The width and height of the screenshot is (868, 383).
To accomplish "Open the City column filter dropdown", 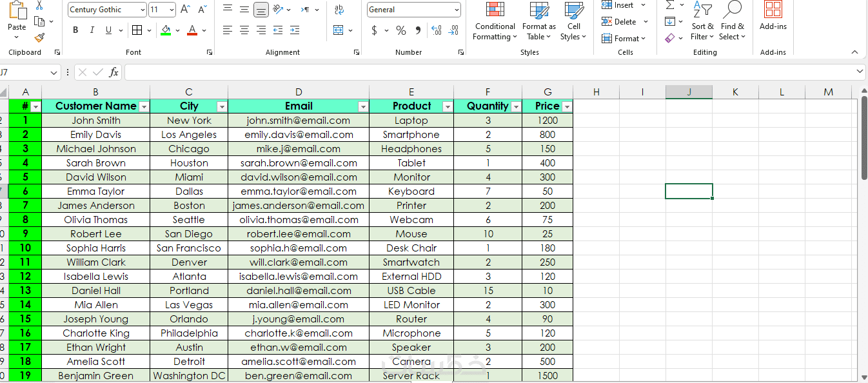I will coord(222,106).
